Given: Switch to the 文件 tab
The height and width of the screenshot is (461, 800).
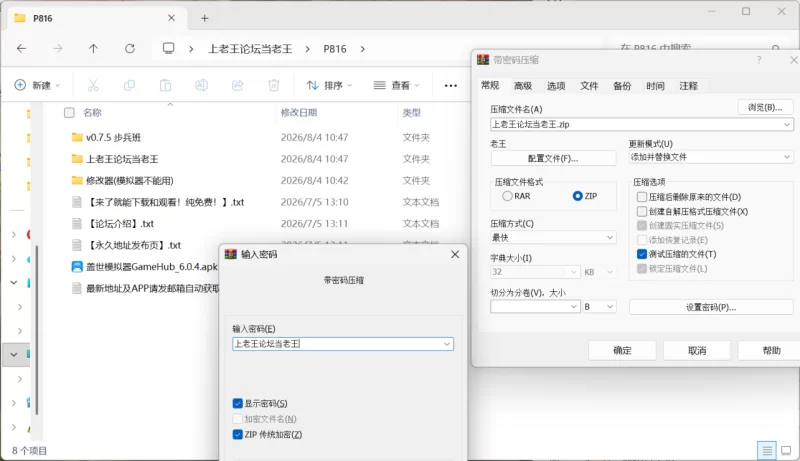Looking at the screenshot, I should click(x=589, y=86).
